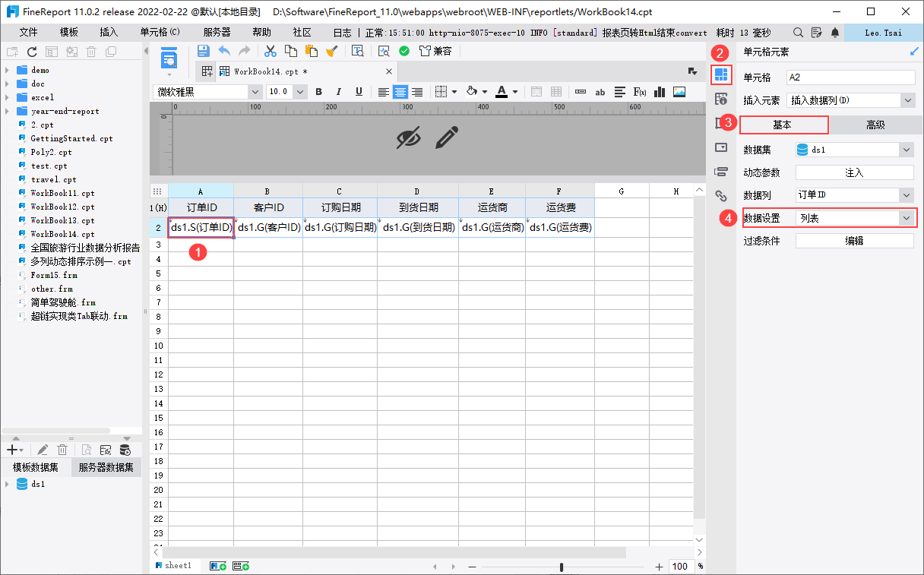The width and height of the screenshot is (924, 575).
Task: Switch to the 高级 tab
Action: click(875, 125)
